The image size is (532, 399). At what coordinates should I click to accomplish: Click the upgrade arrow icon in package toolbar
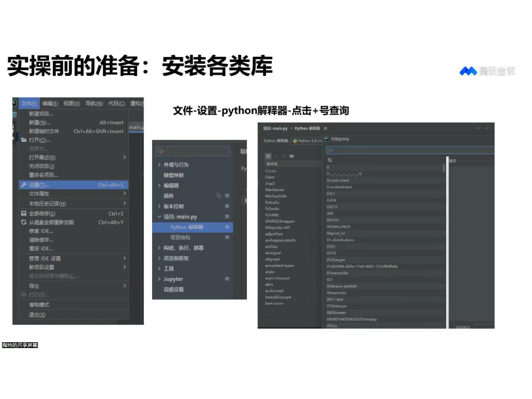[x=284, y=156]
